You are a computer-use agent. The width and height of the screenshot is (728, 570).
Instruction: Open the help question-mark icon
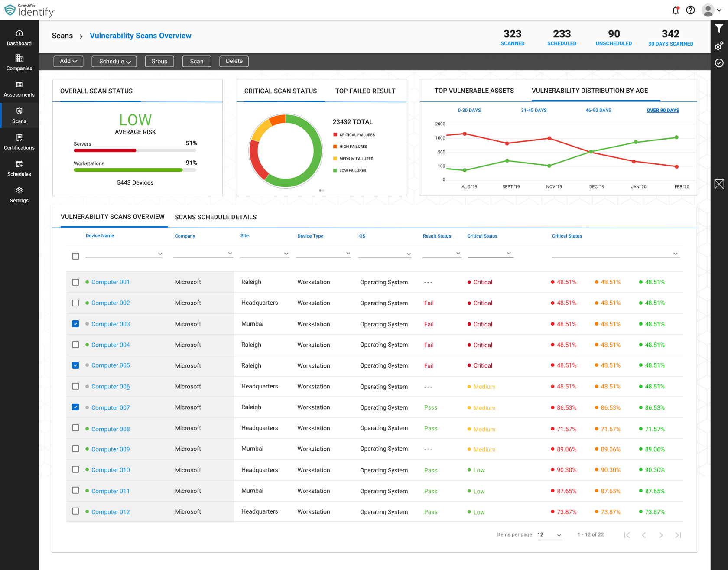pos(691,10)
